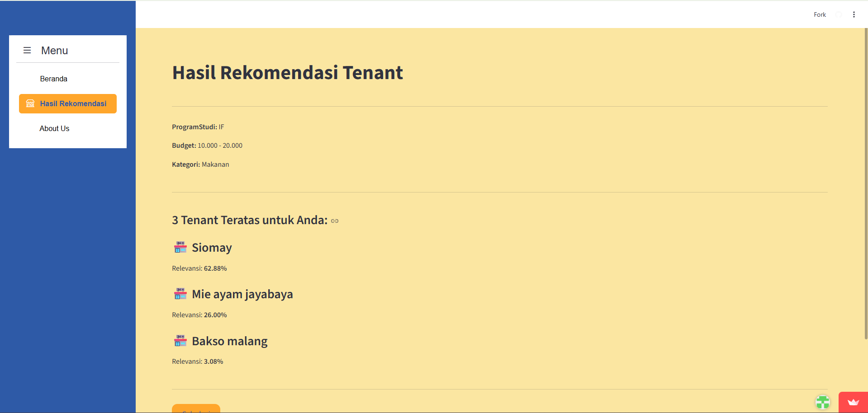868x413 pixels.
Task: Click the Siomay tenant heading
Action: (212, 248)
